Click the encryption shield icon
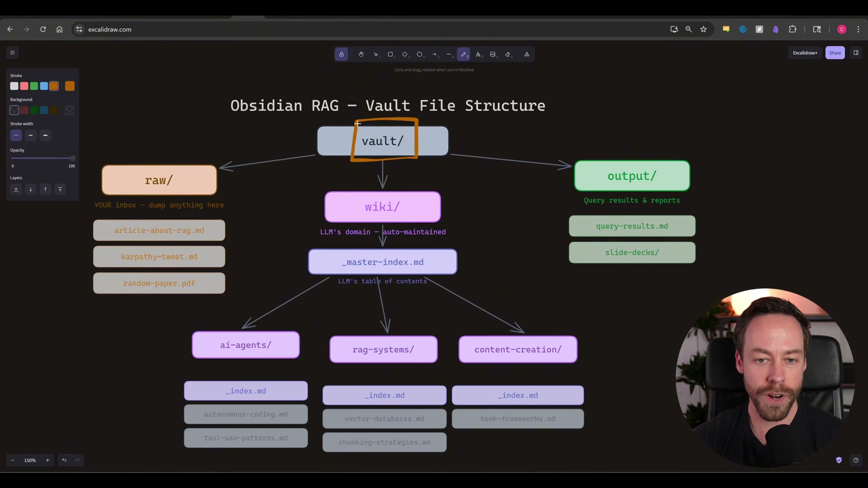This screenshot has width=868, height=488. [839, 460]
